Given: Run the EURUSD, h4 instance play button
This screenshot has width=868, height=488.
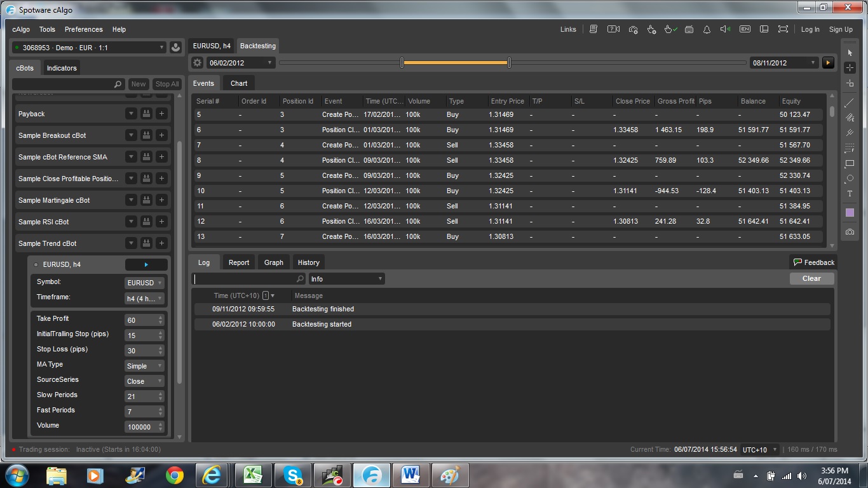Looking at the screenshot, I should coord(146,264).
